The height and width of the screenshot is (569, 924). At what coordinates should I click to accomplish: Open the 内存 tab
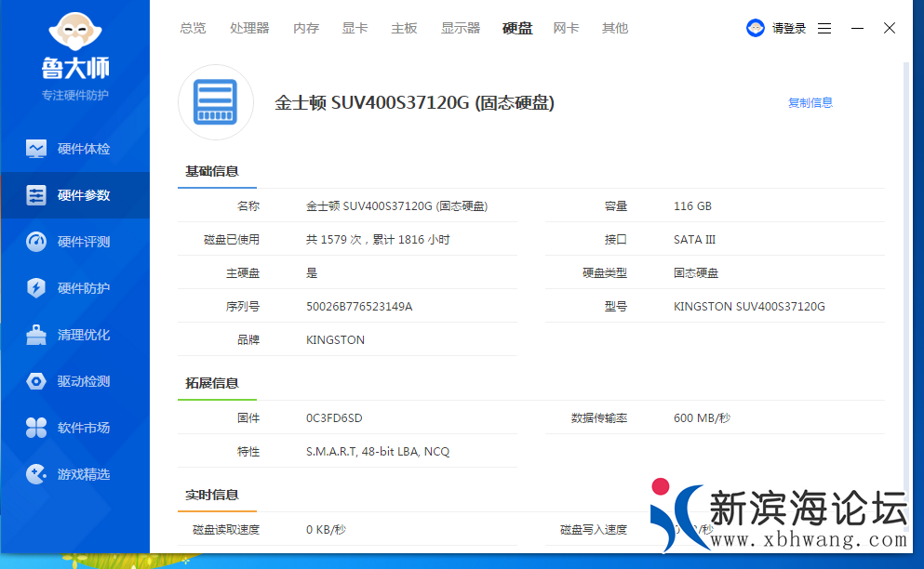306,28
